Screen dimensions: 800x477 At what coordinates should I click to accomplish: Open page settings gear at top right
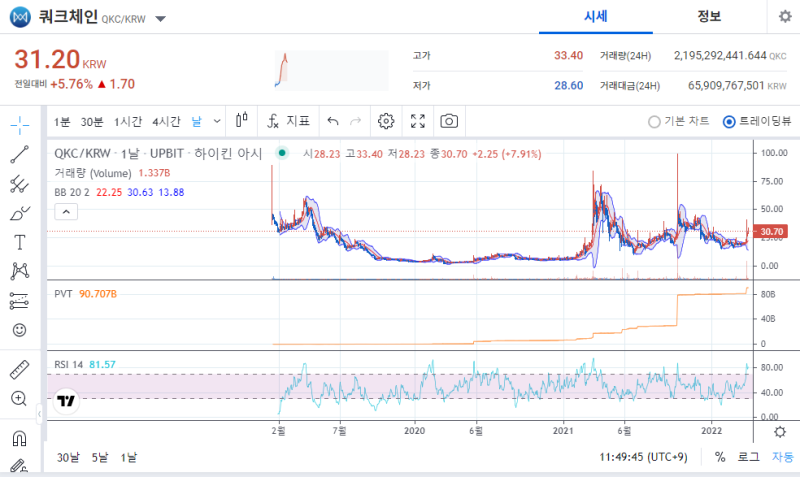pos(785,16)
